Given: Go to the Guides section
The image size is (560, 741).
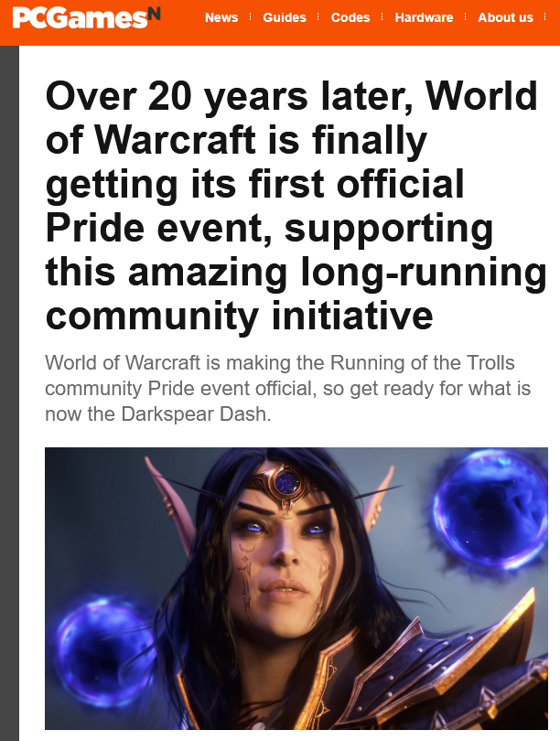Looking at the screenshot, I should point(285,17).
